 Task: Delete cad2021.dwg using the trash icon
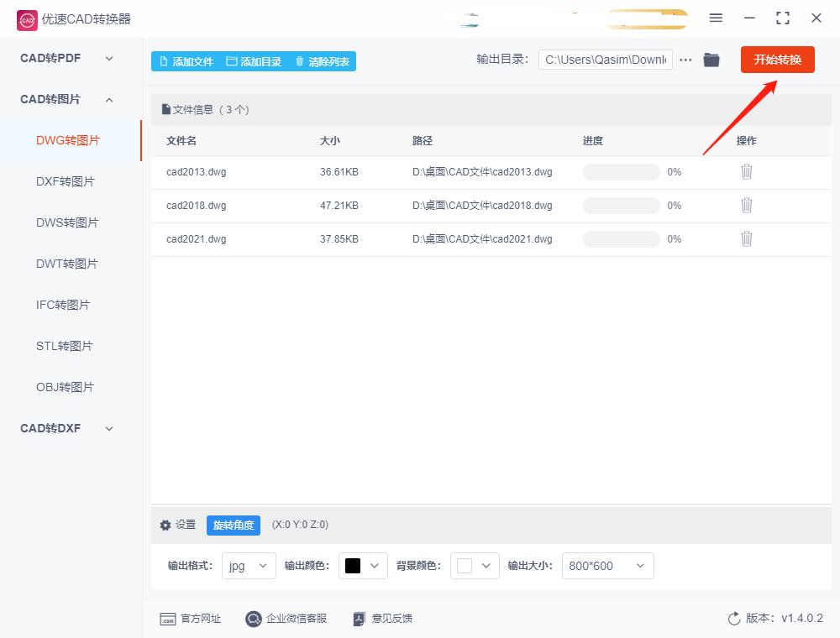click(x=747, y=238)
